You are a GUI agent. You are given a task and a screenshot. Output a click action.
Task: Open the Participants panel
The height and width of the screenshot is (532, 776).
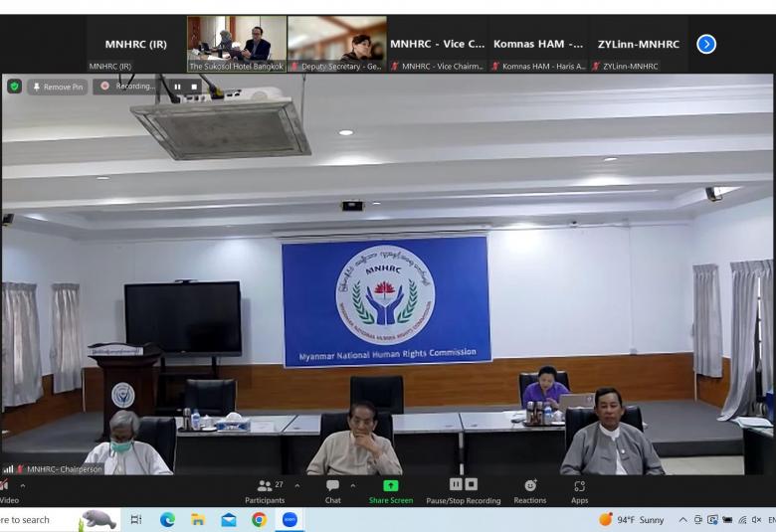[266, 492]
